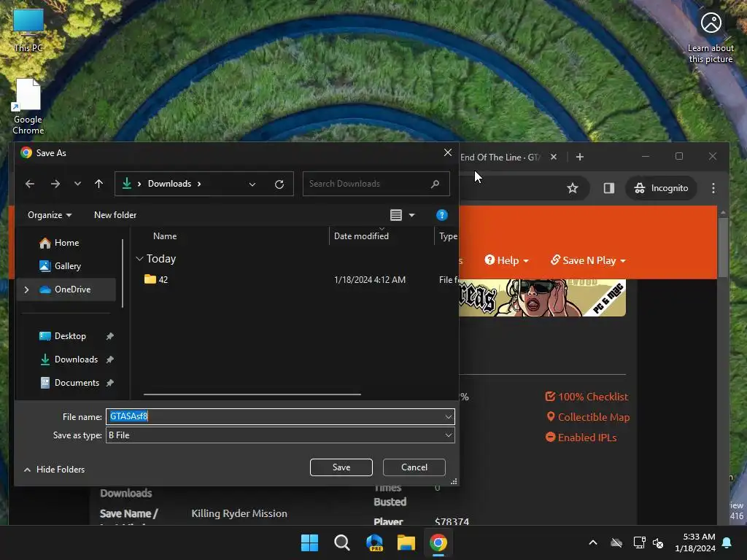Go back using the Save As back arrow
747x560 pixels.
(x=29, y=184)
